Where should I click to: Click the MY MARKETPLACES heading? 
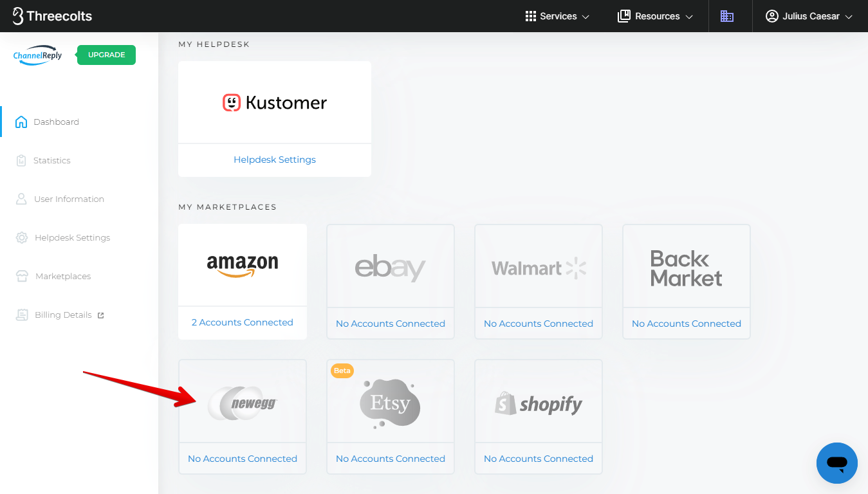[x=227, y=207]
